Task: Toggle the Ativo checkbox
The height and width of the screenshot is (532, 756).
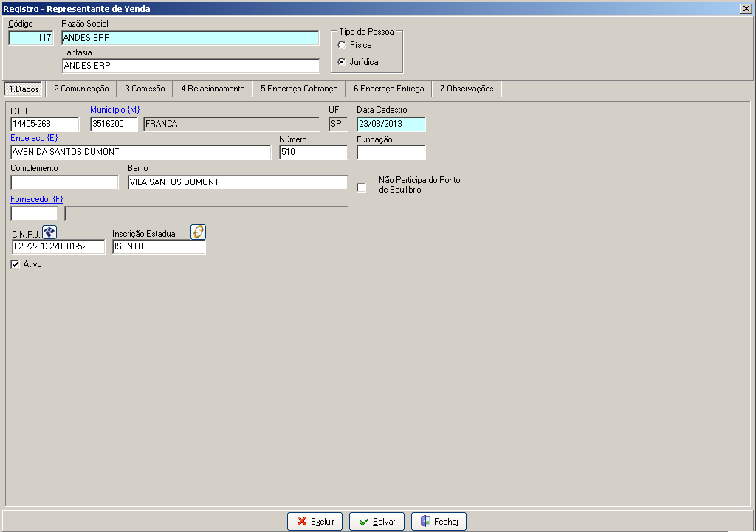Action: point(15,265)
